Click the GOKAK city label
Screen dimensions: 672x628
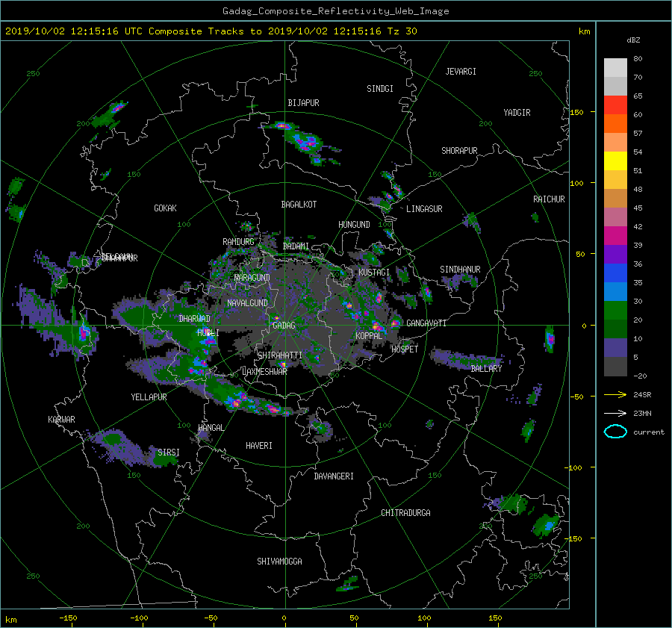pos(165,208)
